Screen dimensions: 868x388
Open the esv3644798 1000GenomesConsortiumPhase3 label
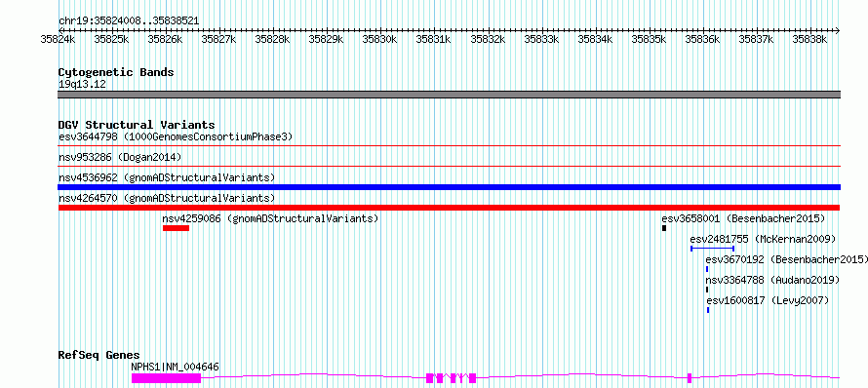click(176, 136)
